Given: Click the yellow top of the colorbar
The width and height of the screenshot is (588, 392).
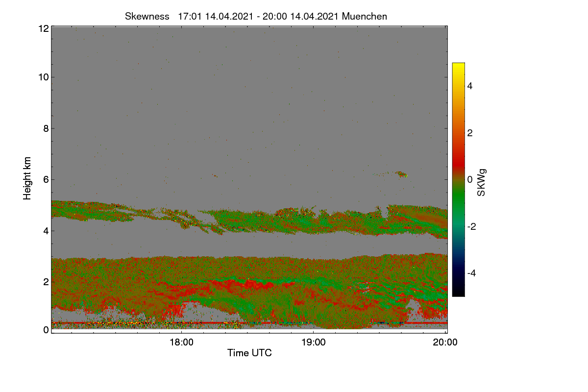Looking at the screenshot, I should [458, 65].
